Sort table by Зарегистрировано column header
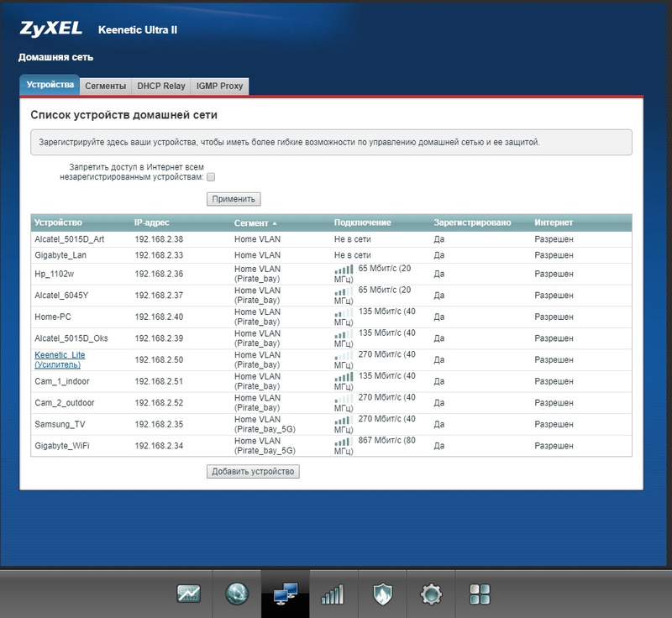 click(472, 223)
